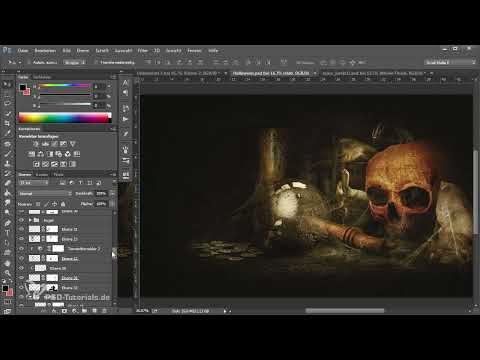Add a Channel Mixer adjustment
Viewport: 480px width, 360px height.
[68, 154]
